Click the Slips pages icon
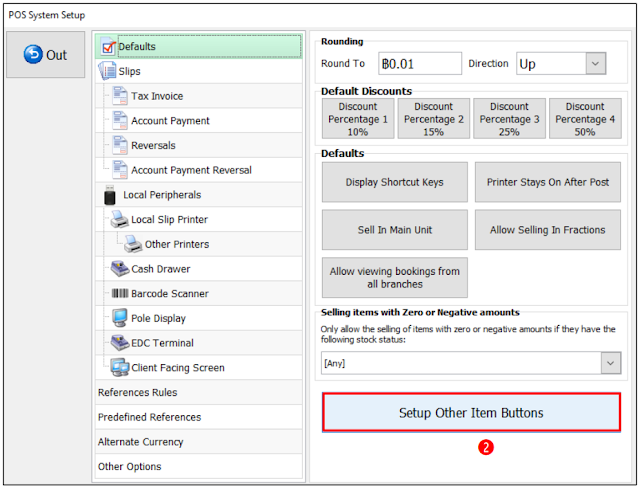Image resolution: width=640 pixels, height=488 pixels. click(107, 71)
